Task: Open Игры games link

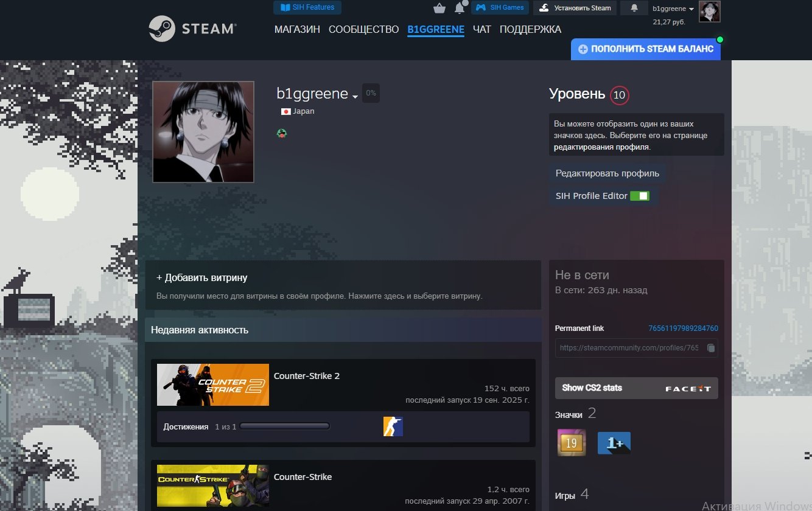Action: 565,496
